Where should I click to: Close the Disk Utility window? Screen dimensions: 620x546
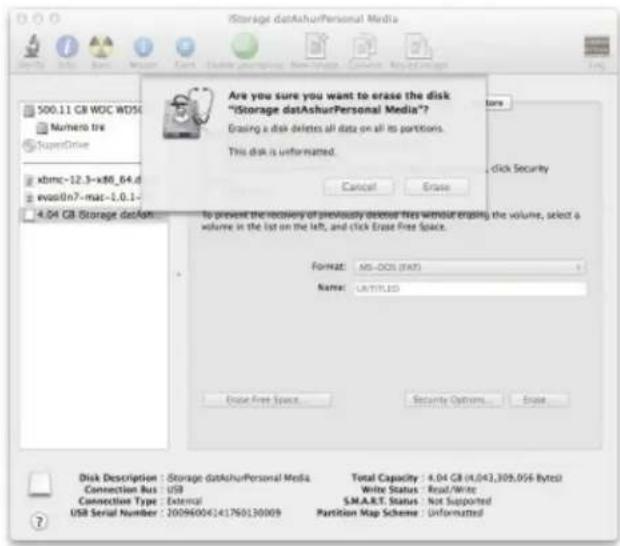pyautogui.click(x=23, y=19)
